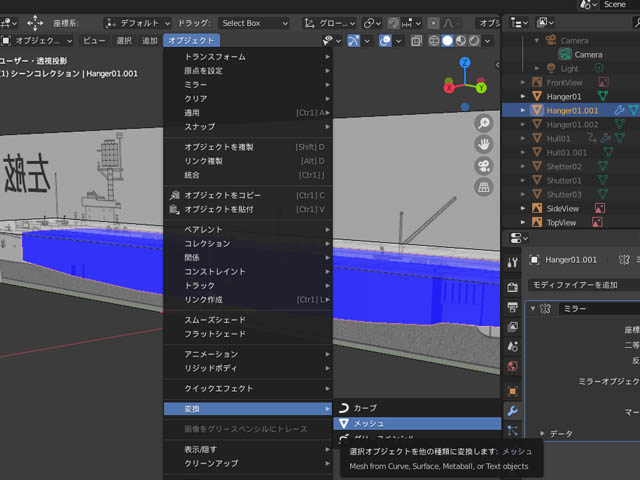Screen dimensions: 640x480
Task: Click the zoom viewport magnifier icon
Action: (x=484, y=123)
